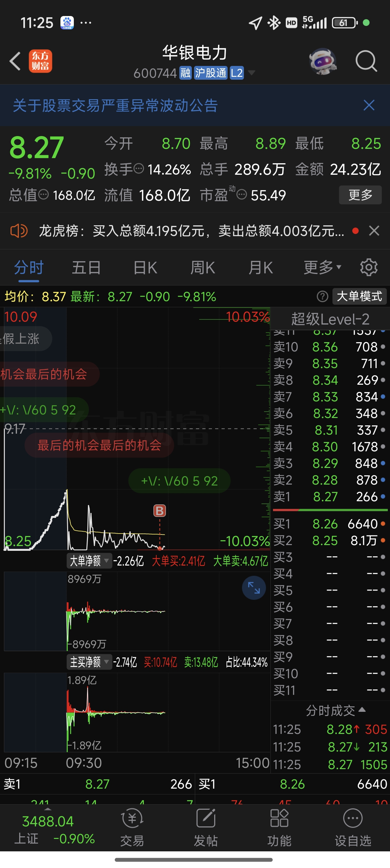Tap the 11:25 trade at 8.28 305
Image resolution: width=390 pixels, height=868 pixels.
pos(330,729)
